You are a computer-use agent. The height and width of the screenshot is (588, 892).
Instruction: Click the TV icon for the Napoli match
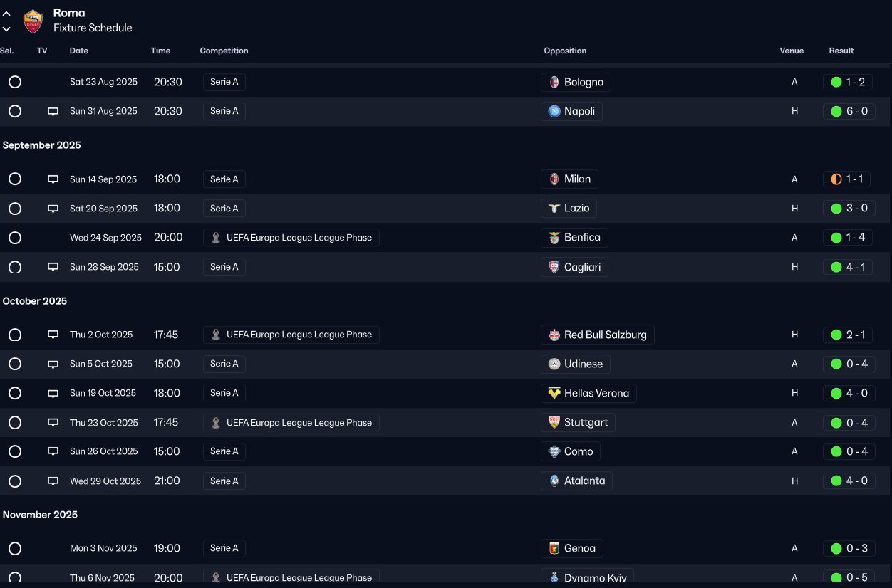53,112
